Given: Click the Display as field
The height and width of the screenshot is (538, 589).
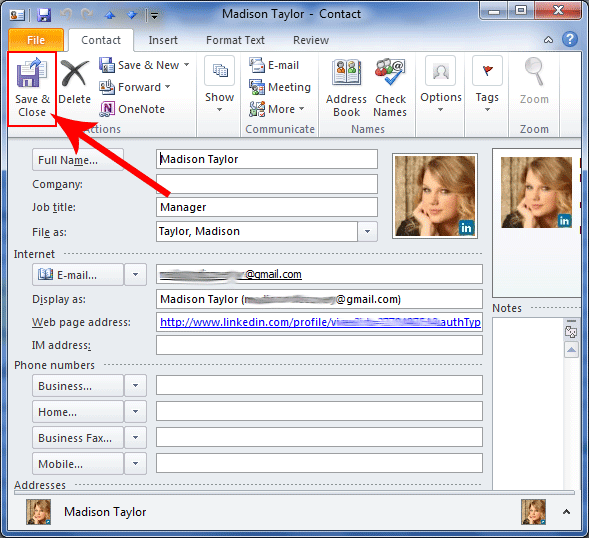Looking at the screenshot, I should 319,299.
